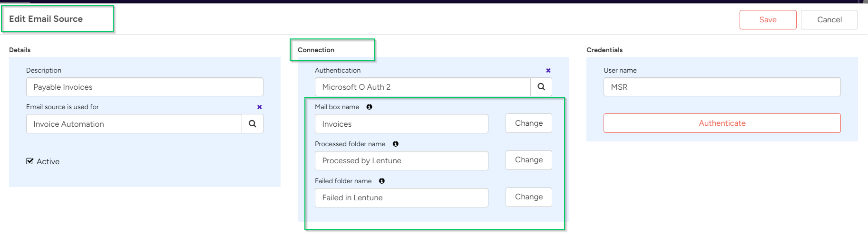Clear the Authentication field with the x icon
The image size is (868, 234).
[548, 70]
